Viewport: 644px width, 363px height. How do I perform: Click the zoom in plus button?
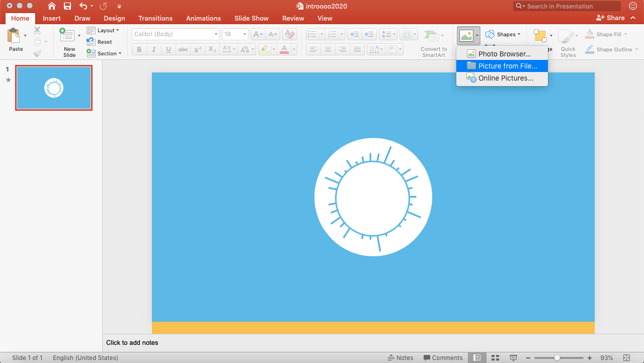click(589, 357)
